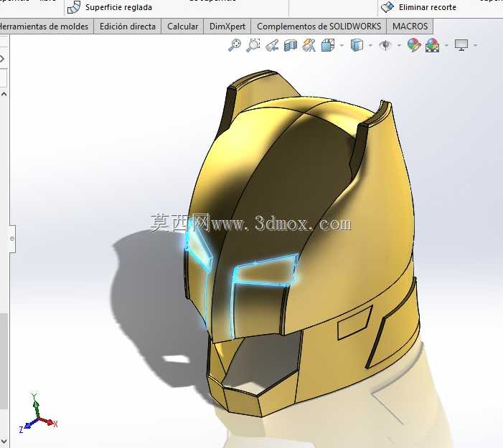Click the View Orientation cube icon

coord(328,45)
